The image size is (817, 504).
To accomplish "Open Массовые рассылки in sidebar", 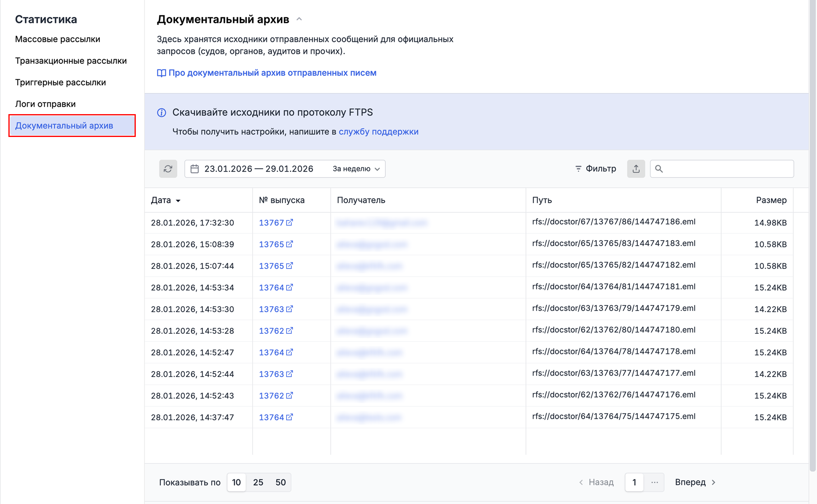I will (x=57, y=39).
